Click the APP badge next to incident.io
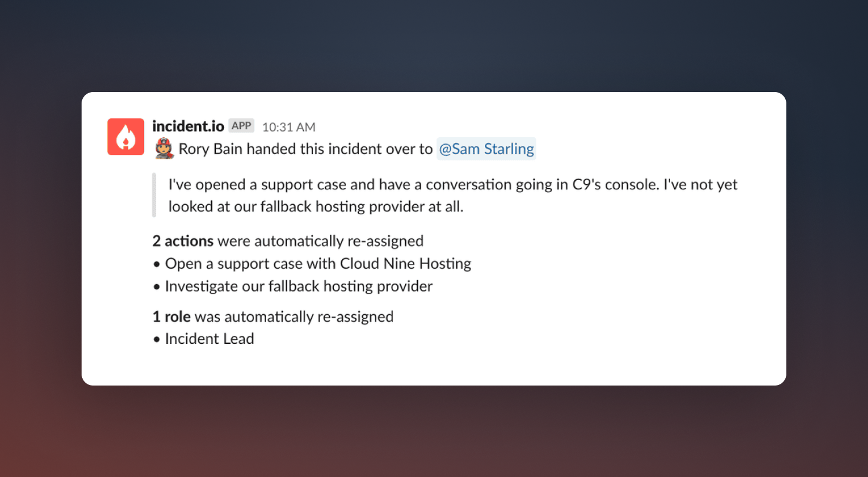The image size is (868, 477). pyautogui.click(x=241, y=126)
